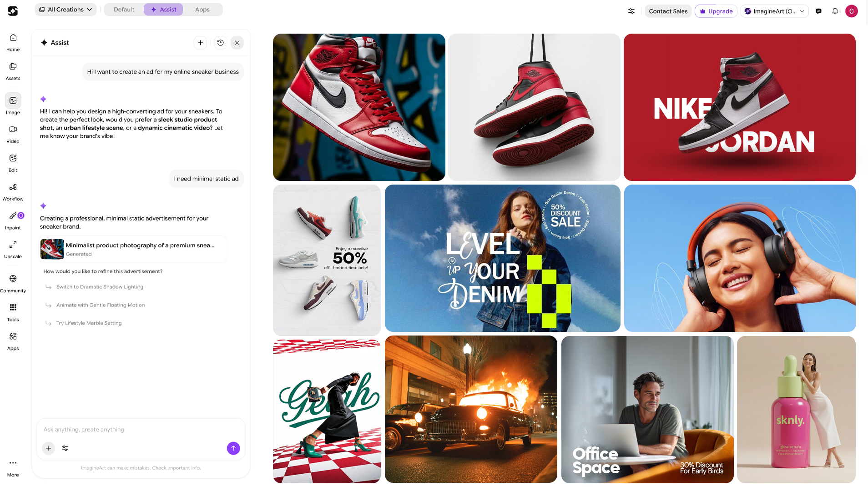868x491 pixels.
Task: Open the Home sidebar icon
Action: (13, 42)
